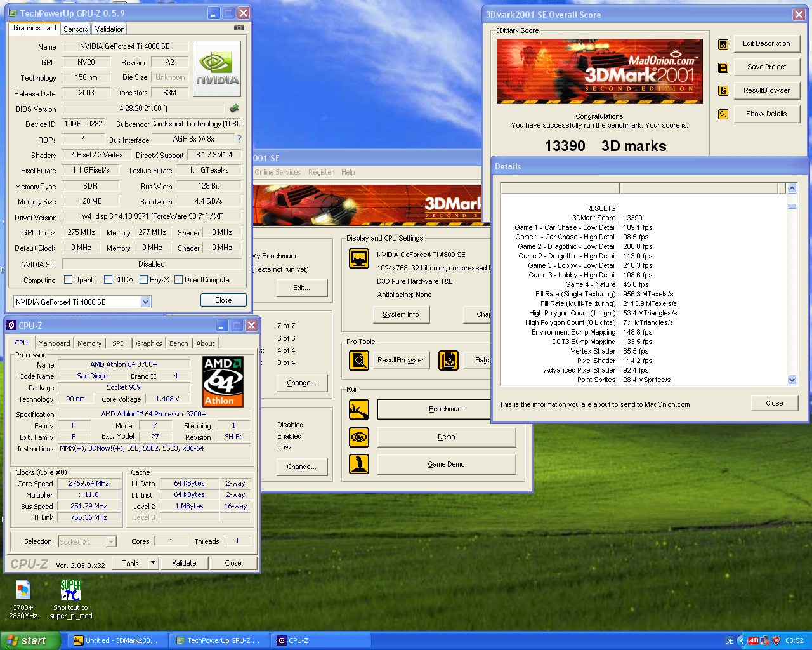Click the Pro Tools batch icon beside ResultBrowser
This screenshot has width=812, height=650.
coord(449,361)
